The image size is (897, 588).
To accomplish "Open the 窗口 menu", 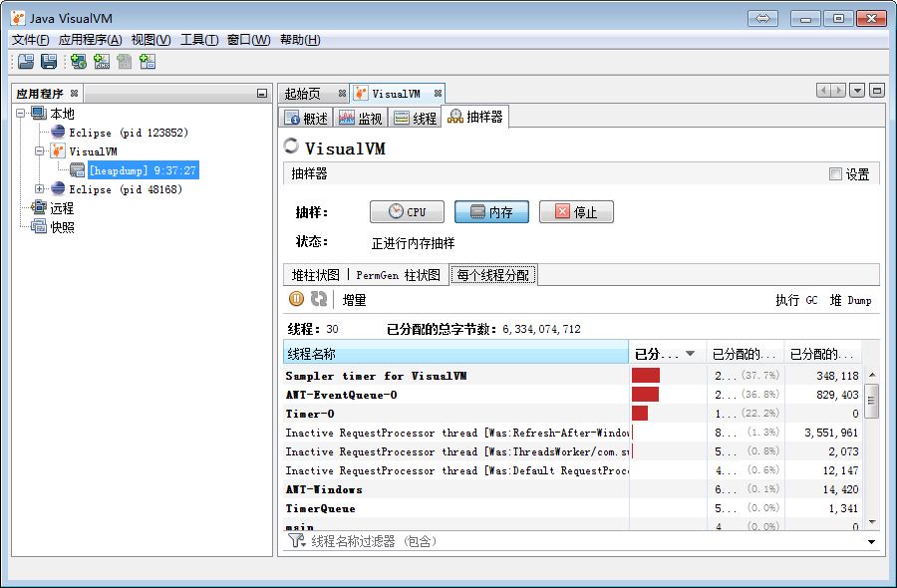I will pos(249,40).
